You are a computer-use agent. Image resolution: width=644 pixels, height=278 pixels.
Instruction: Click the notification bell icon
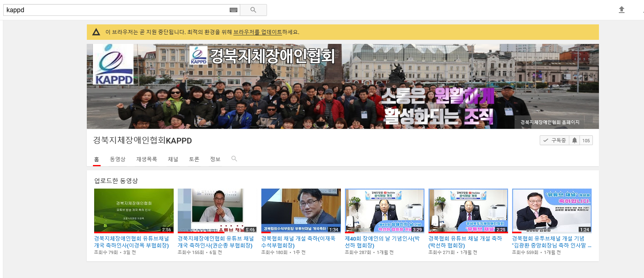point(574,140)
